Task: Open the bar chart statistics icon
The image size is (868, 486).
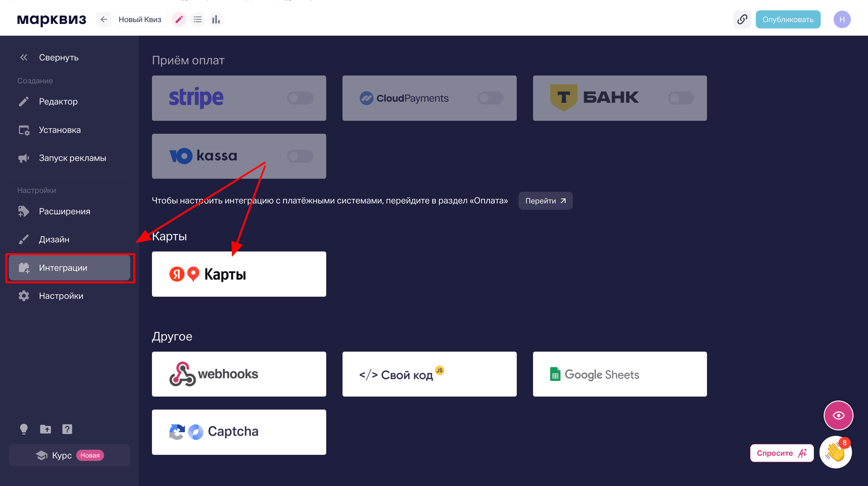Action: 216,19
